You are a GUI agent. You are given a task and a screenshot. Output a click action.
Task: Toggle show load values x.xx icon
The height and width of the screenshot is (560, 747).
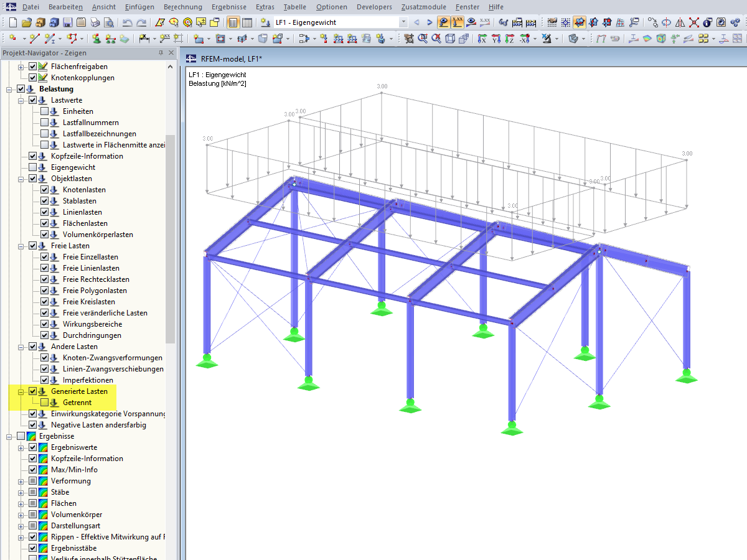click(x=458, y=22)
